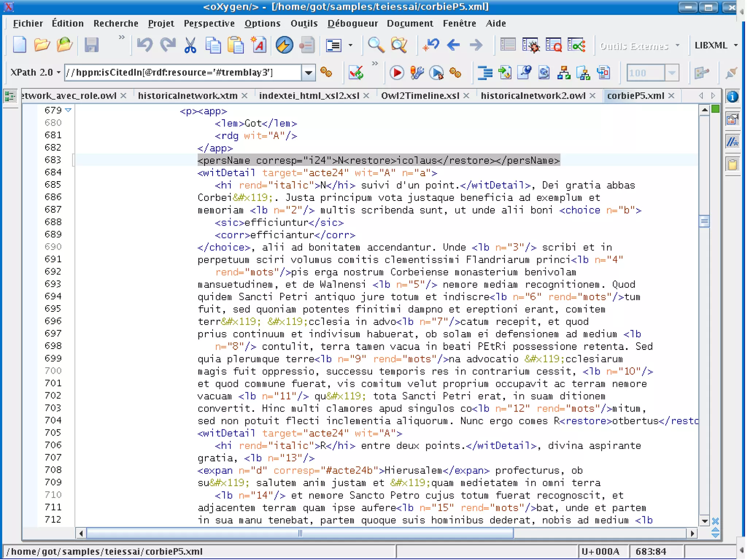Click the red Apply Transformation play icon
The width and height of the screenshot is (747, 560).
click(396, 73)
